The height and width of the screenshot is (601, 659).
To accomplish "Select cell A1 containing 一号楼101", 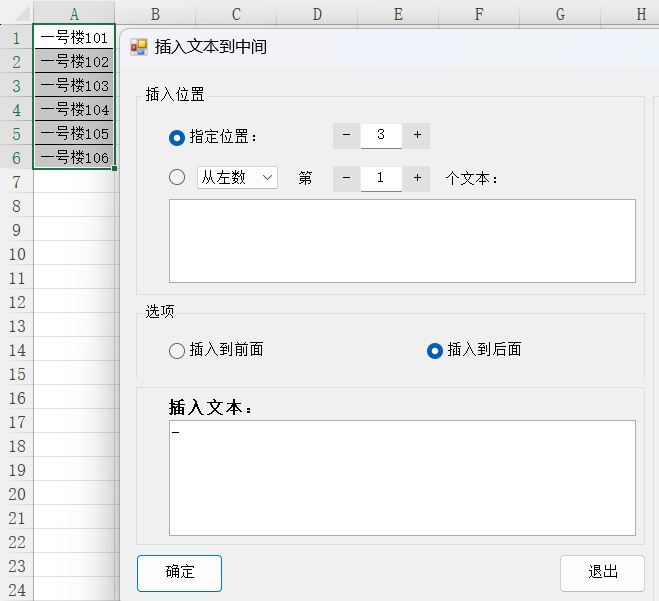I will coord(74,38).
